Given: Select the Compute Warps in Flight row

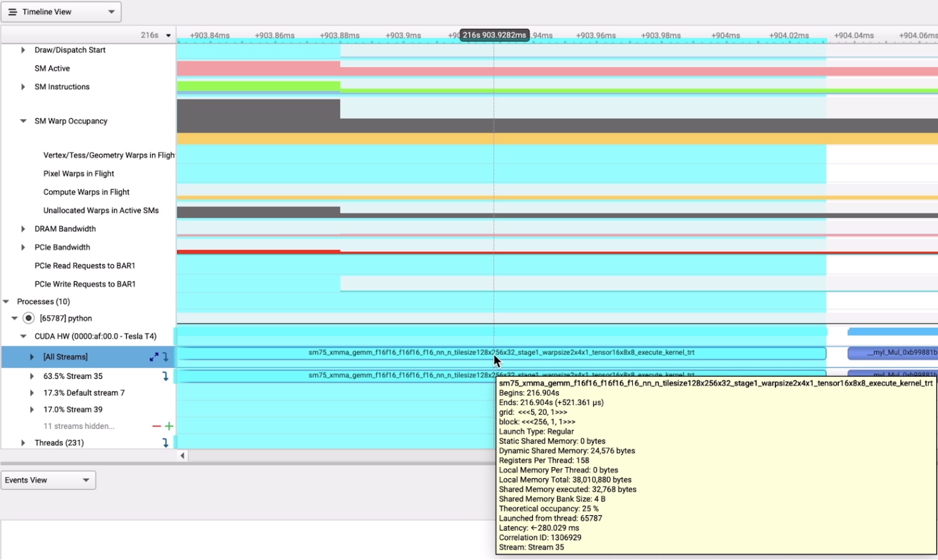Looking at the screenshot, I should pos(86,192).
